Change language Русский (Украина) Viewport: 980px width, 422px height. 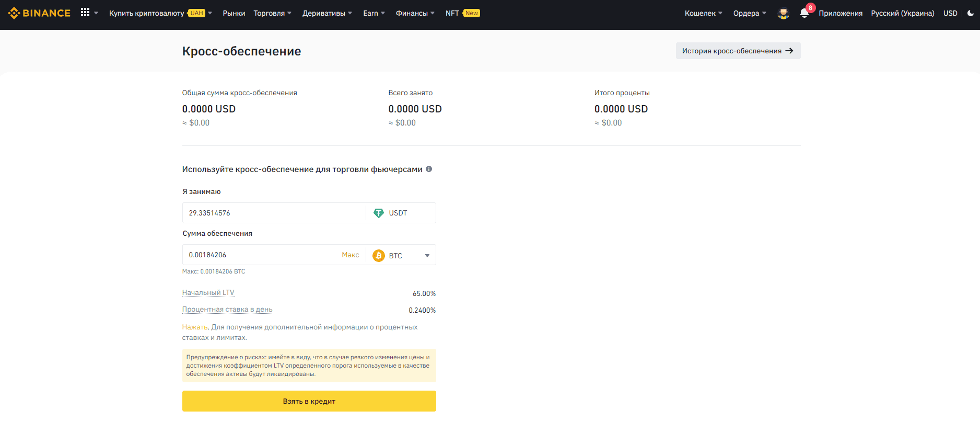tap(903, 13)
